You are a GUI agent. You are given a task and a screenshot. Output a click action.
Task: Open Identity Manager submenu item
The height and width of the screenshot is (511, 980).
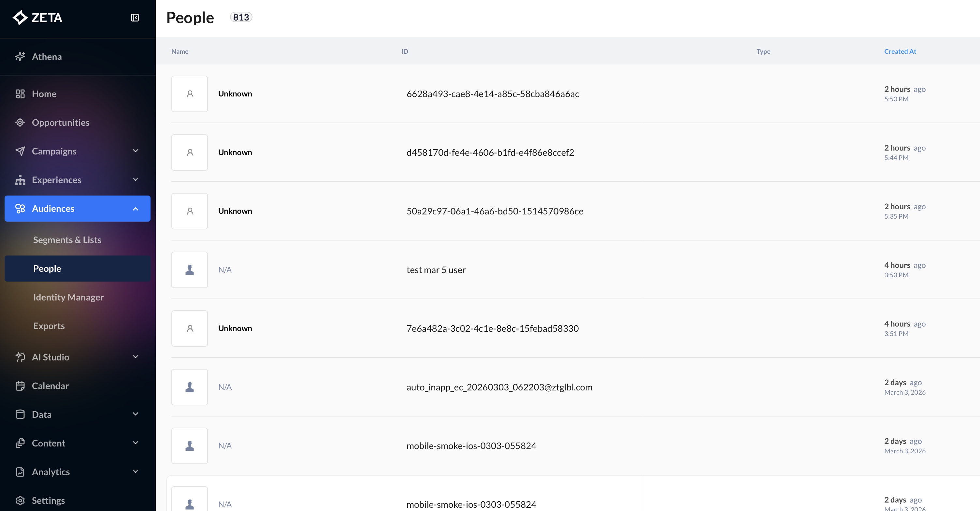[68, 297]
